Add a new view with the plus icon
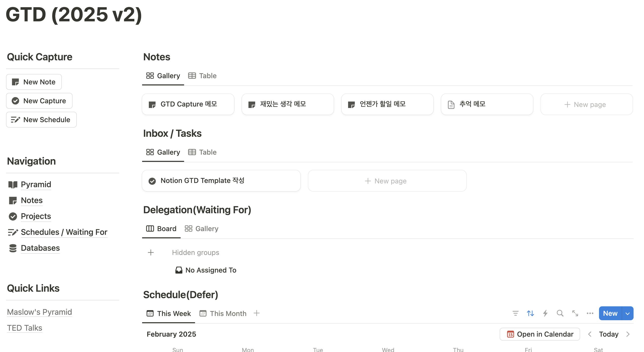Image resolution: width=644 pixels, height=352 pixels. pos(256,313)
